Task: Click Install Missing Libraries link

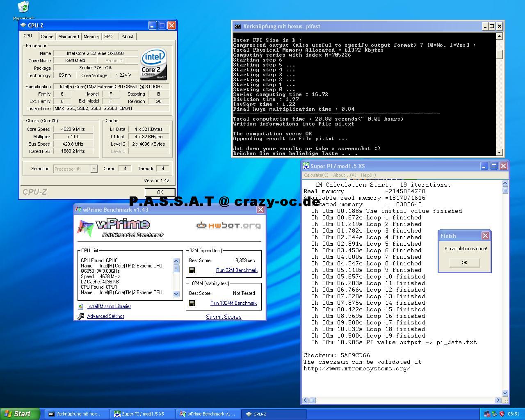Action: click(109, 306)
